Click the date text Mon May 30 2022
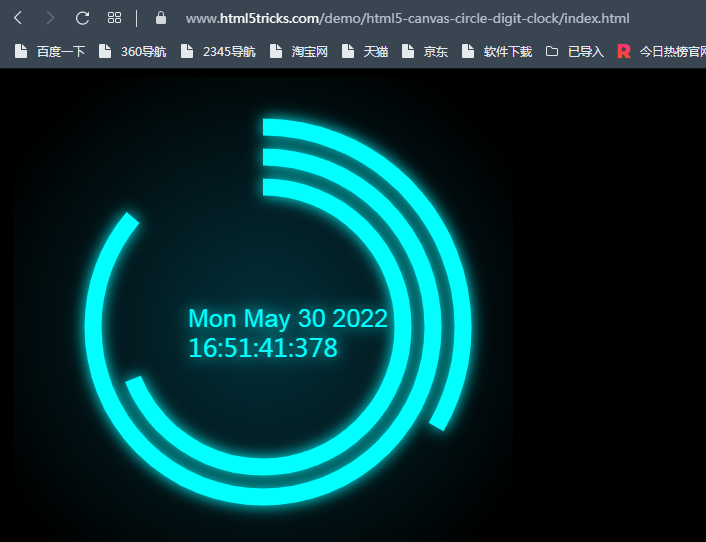706x542 pixels. 288,318
